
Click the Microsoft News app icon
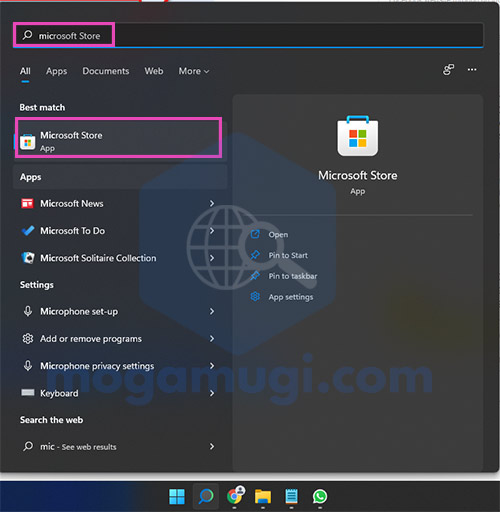tap(27, 203)
